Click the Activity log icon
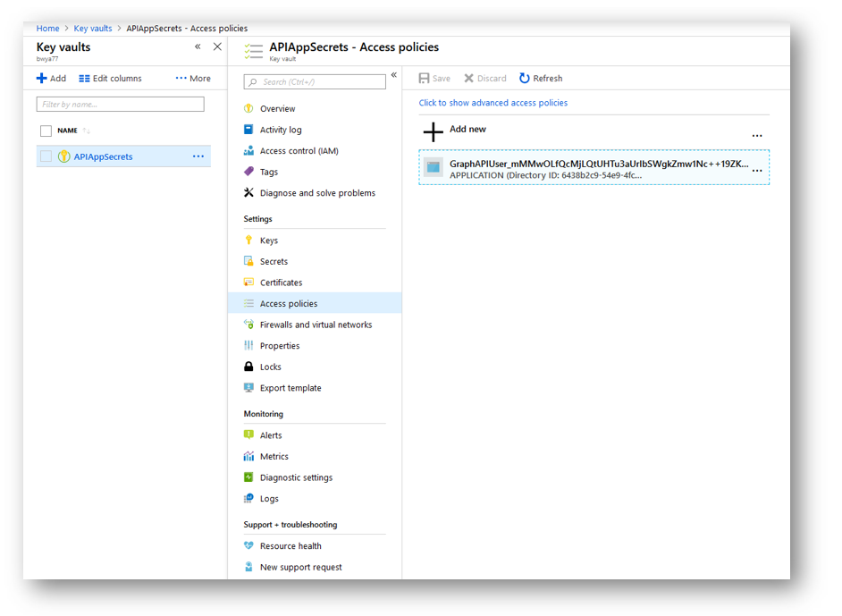The width and height of the screenshot is (842, 616). coord(248,130)
